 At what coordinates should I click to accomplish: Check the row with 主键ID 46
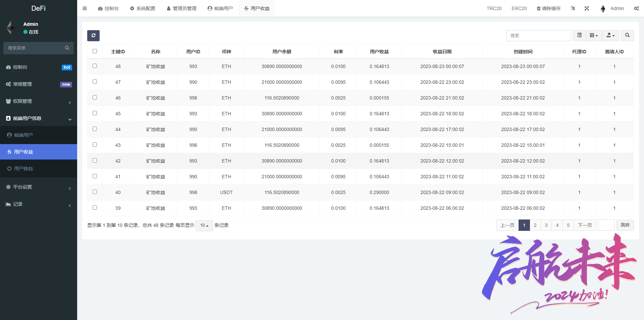(x=95, y=98)
